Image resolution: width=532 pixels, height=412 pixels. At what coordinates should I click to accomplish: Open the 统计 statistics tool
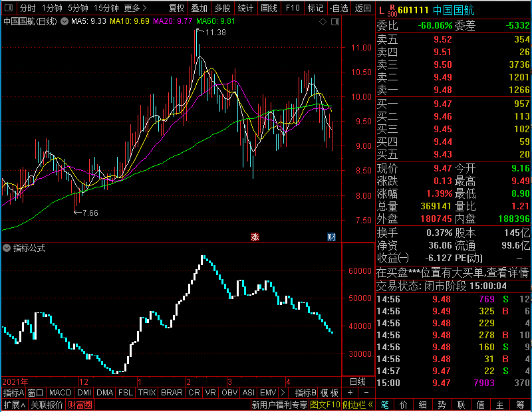click(245, 8)
